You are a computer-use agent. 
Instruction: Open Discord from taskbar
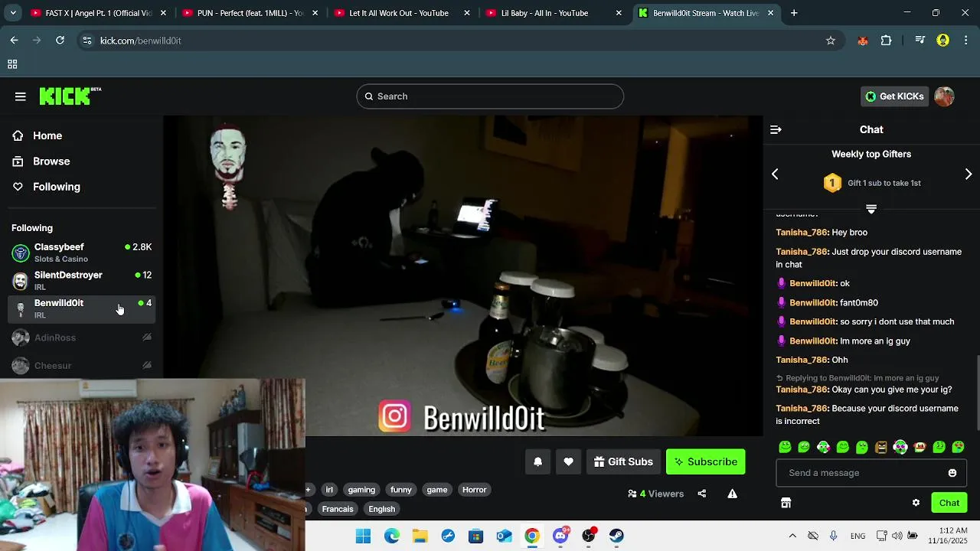[x=560, y=536]
